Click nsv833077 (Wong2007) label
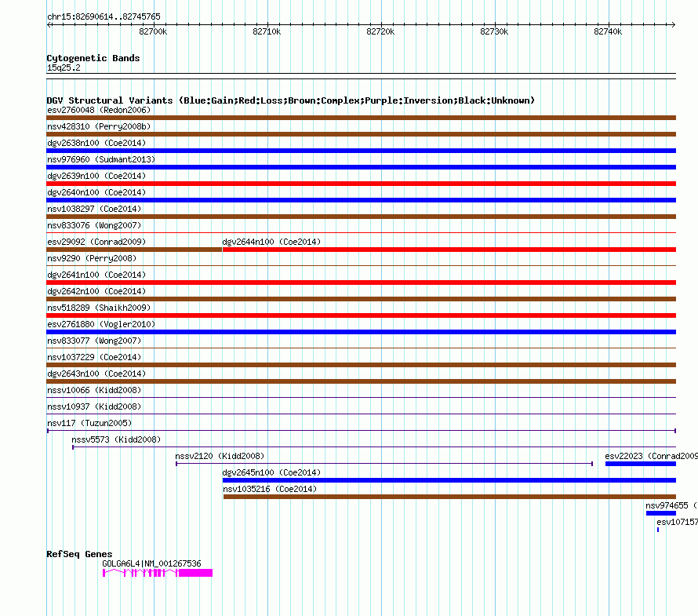 tap(94, 341)
